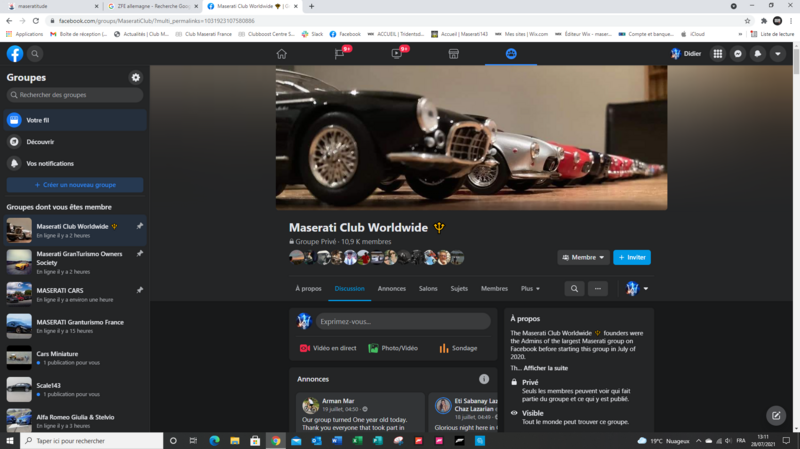Open the account dropdown arrow
Viewport: 800px width, 449px height.
778,54
